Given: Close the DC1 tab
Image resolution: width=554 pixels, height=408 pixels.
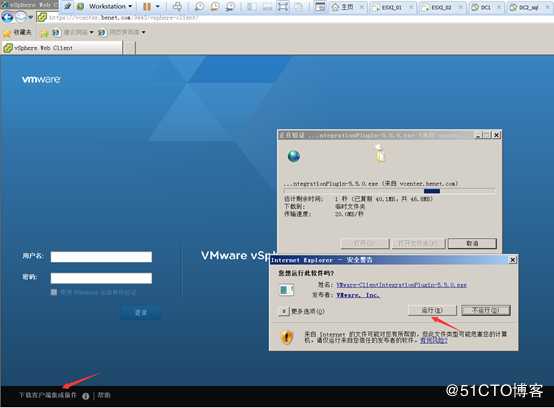Looking at the screenshot, I should (499, 7).
